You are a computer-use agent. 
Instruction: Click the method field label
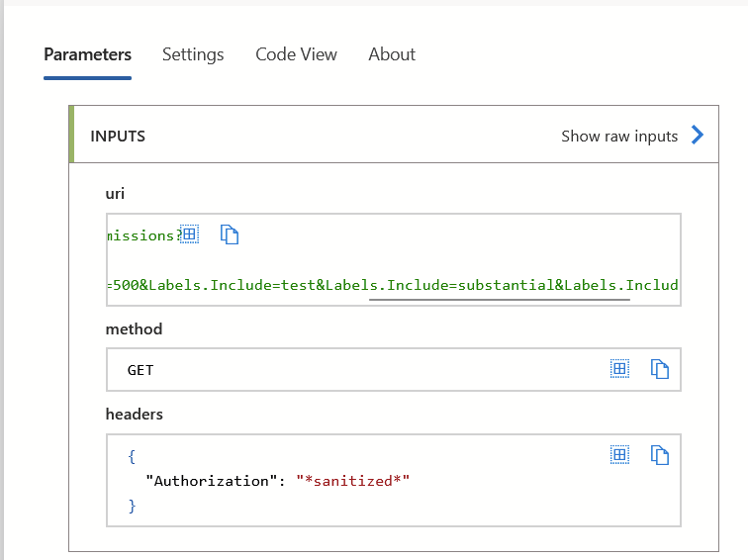[x=134, y=328]
